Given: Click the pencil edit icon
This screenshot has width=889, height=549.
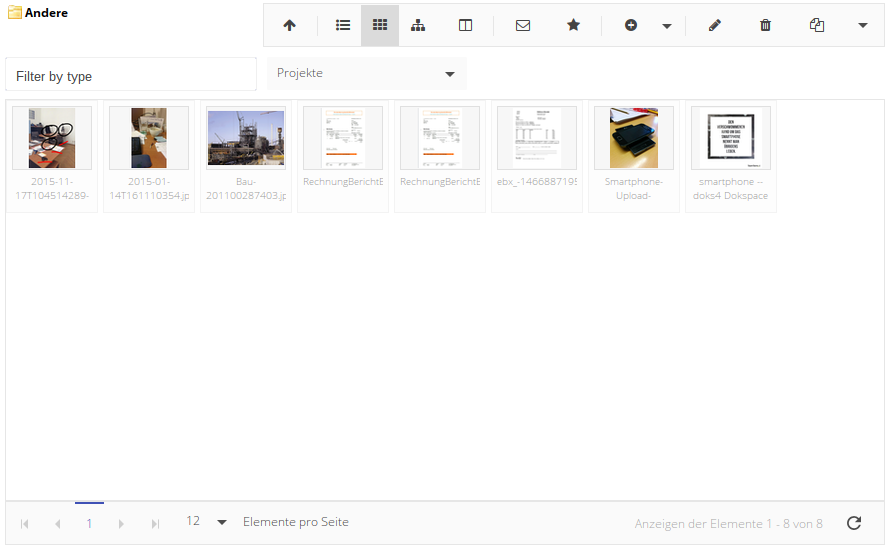Looking at the screenshot, I should click(x=714, y=26).
